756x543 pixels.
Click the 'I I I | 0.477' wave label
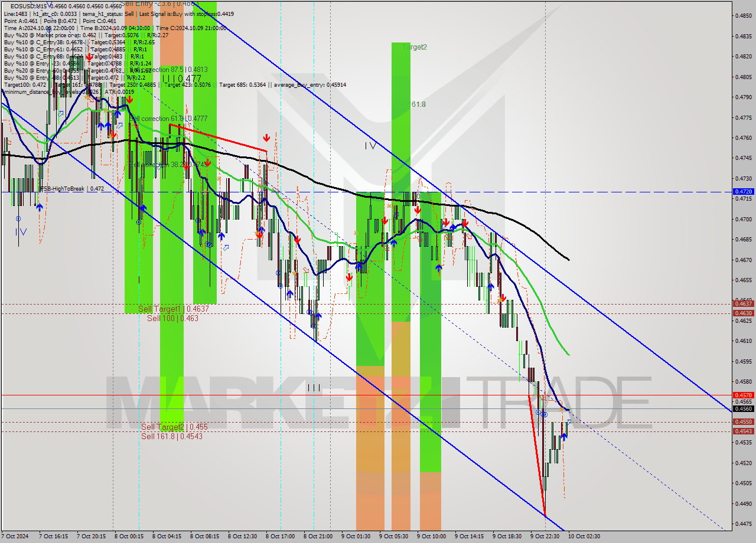[182, 78]
